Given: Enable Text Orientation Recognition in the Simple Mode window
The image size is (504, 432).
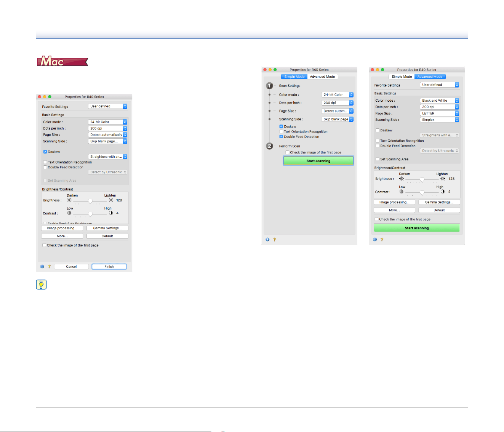Looking at the screenshot, I should point(281,132).
